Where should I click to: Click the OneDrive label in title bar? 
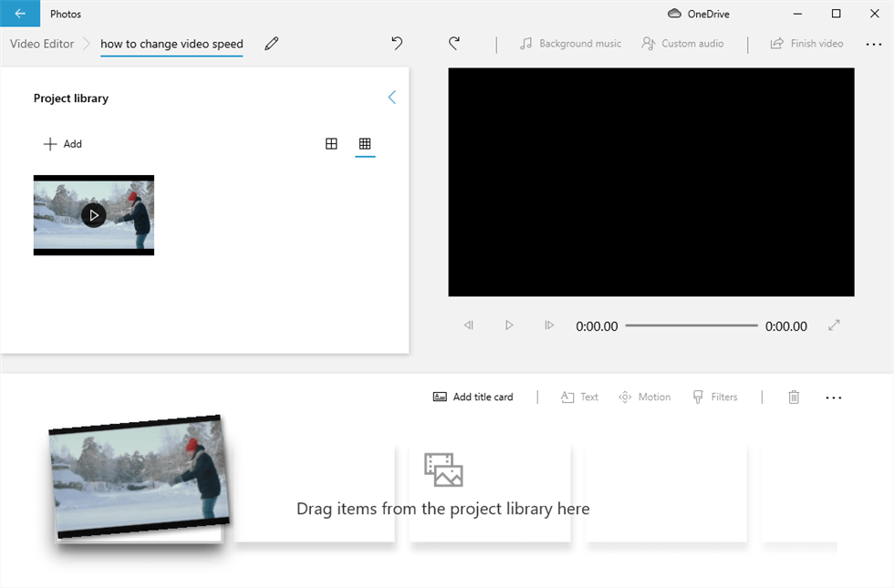[x=708, y=15]
